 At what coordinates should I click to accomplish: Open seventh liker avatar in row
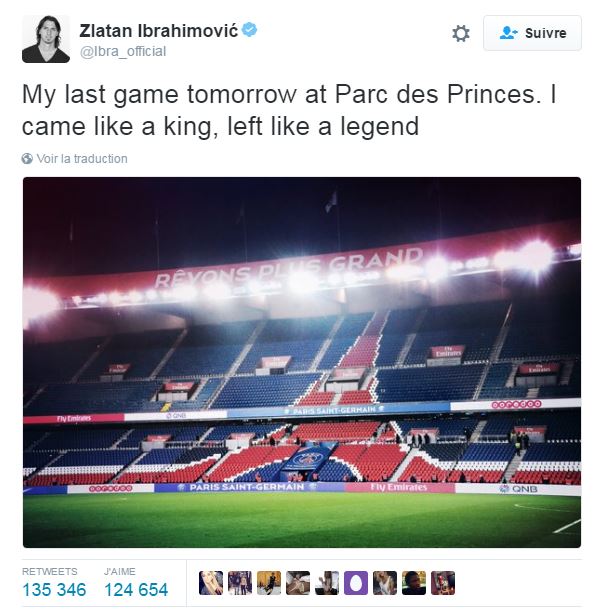tap(385, 583)
